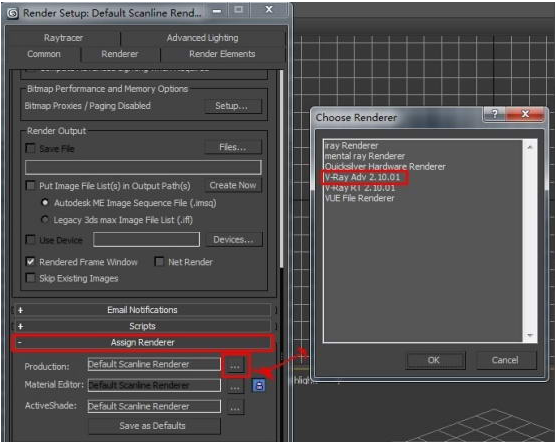The height and width of the screenshot is (442, 556).
Task: Select Autodesk ME Image Sequence File radio button
Action: point(45,202)
